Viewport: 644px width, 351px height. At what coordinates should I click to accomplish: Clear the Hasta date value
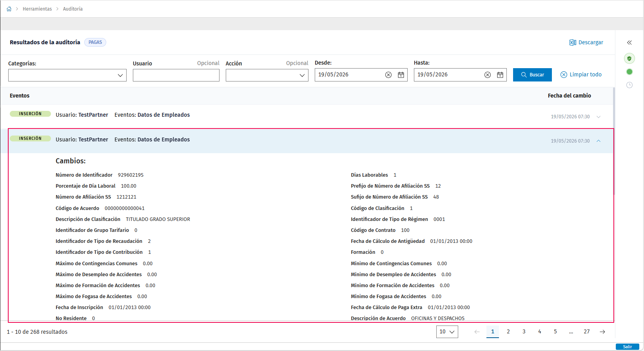[x=487, y=75]
